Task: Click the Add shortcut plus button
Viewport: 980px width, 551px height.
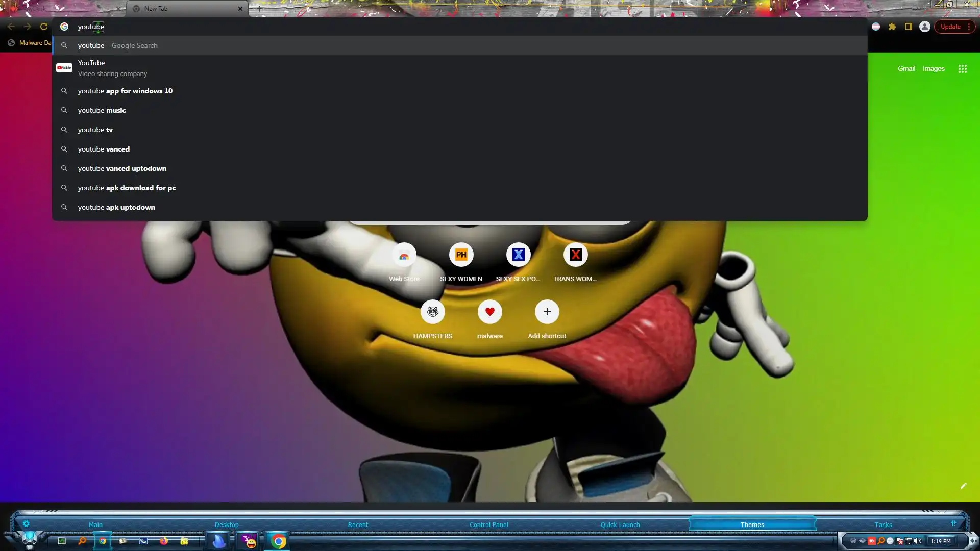Action: tap(547, 312)
